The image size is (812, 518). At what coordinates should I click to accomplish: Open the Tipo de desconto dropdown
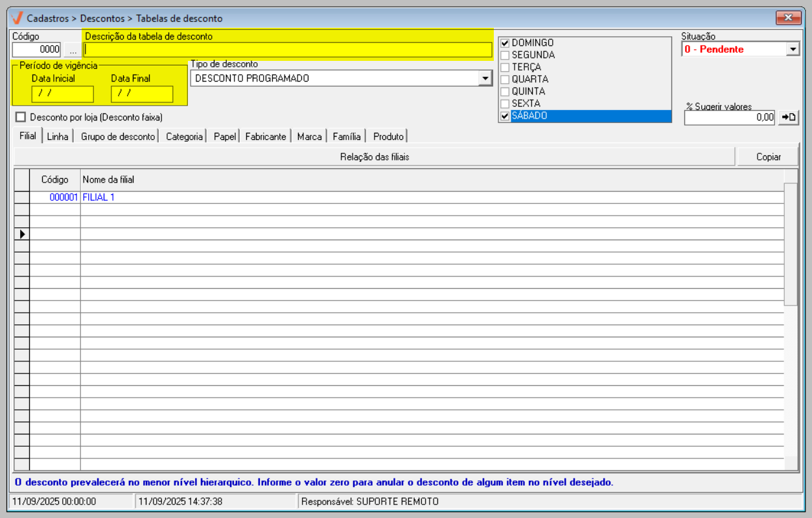pos(485,78)
